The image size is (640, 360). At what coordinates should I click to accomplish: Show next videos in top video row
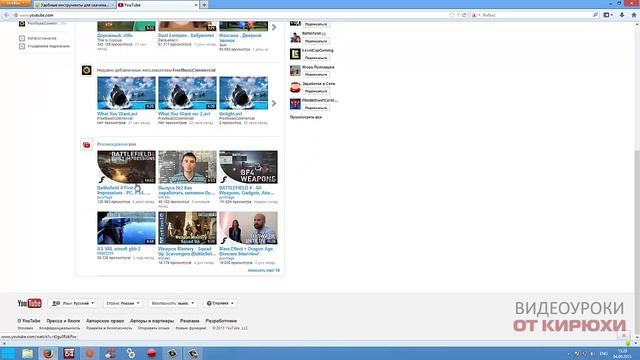tap(274, 27)
